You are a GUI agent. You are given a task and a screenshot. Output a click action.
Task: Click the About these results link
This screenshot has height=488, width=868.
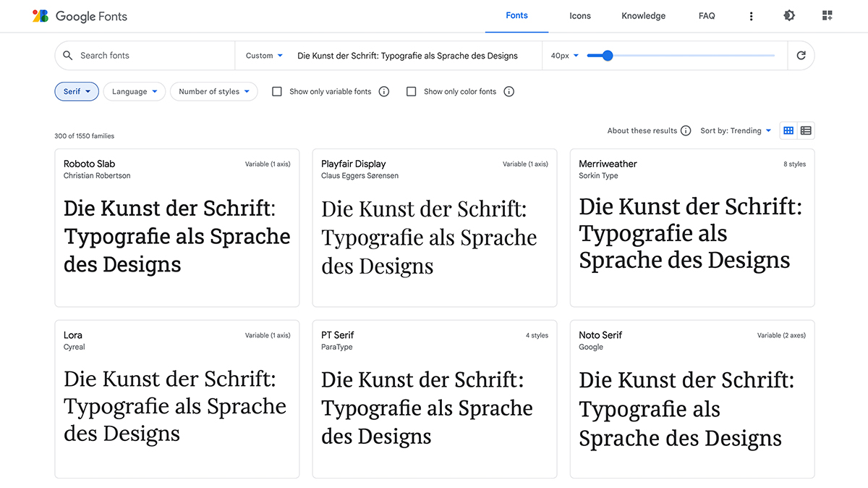tap(642, 131)
